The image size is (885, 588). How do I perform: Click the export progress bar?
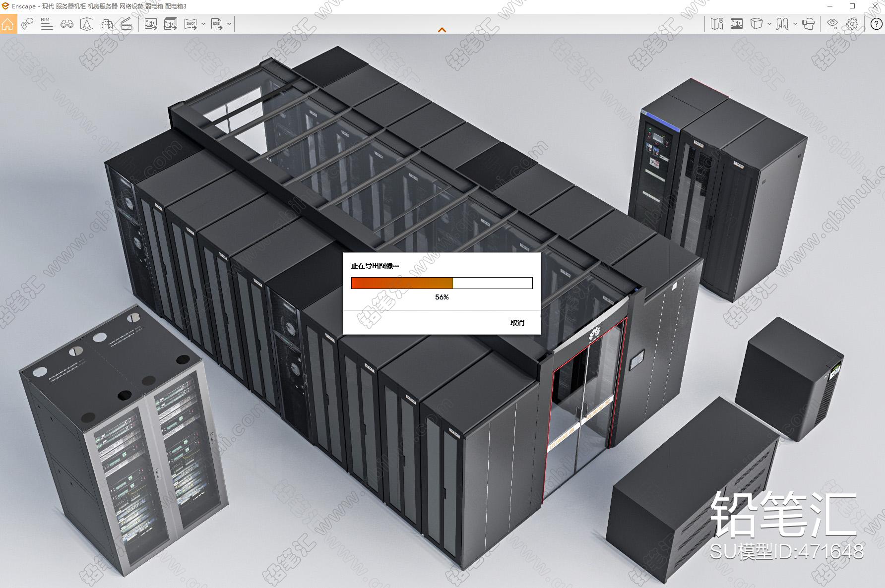click(442, 283)
